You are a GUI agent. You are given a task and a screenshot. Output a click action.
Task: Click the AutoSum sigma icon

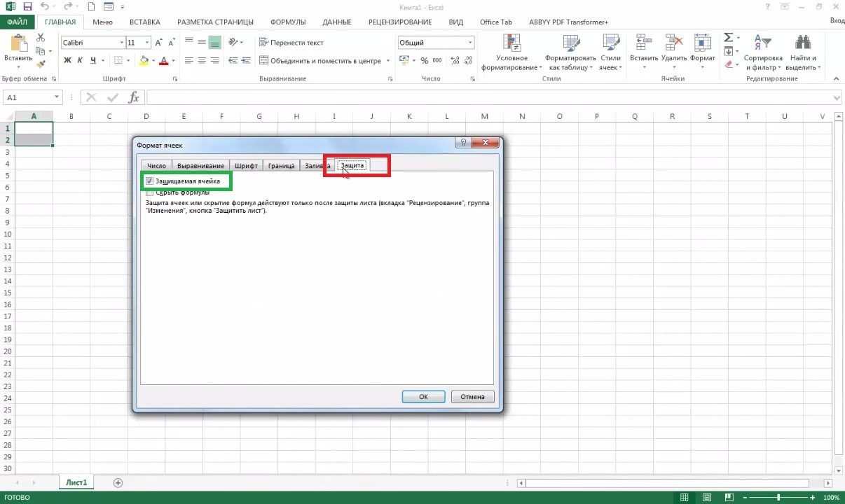(x=727, y=37)
